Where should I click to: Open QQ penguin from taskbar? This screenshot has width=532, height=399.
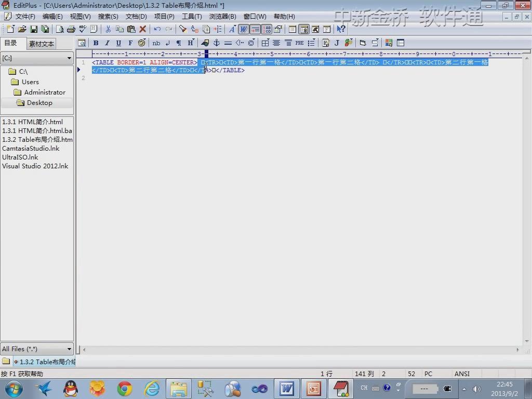tap(71, 389)
